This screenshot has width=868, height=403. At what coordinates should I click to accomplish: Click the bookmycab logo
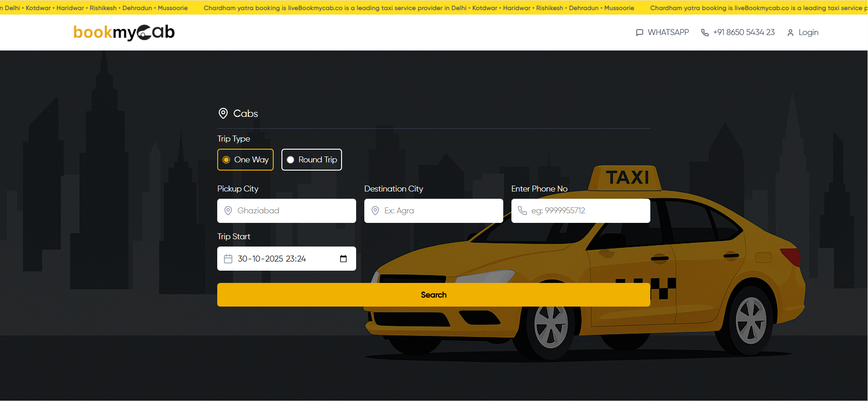[x=124, y=32]
